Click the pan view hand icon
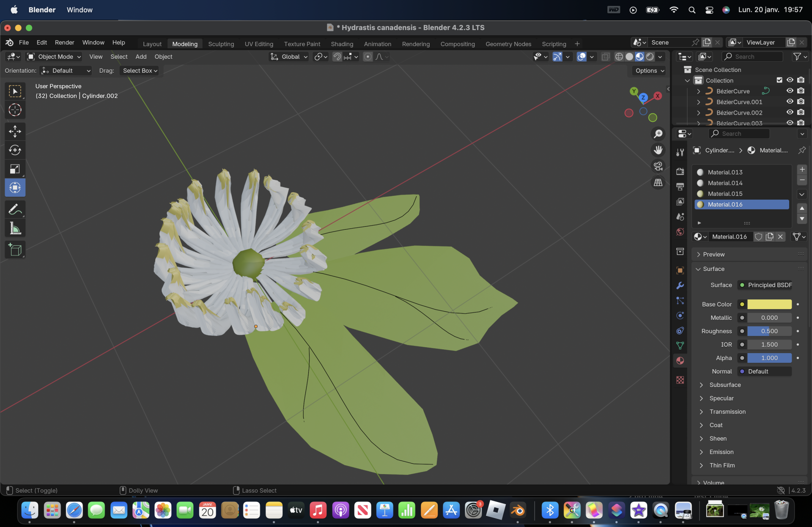 point(658,150)
